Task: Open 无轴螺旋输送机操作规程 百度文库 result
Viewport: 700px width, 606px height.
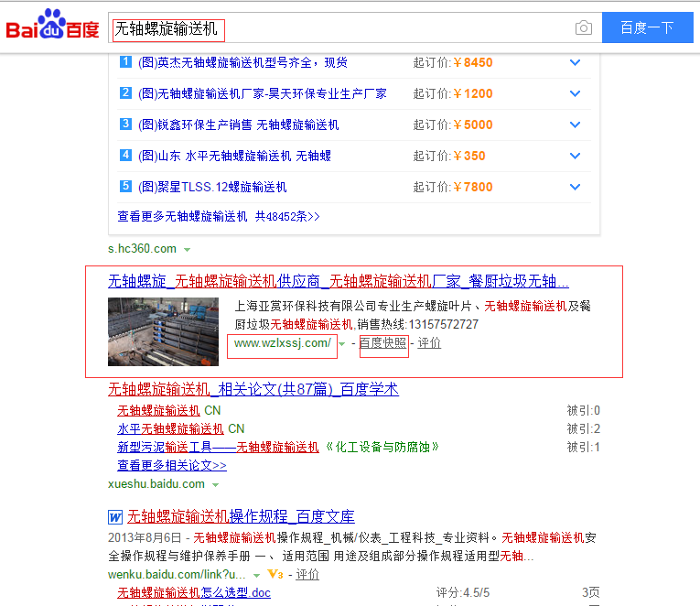Action: click(x=241, y=517)
